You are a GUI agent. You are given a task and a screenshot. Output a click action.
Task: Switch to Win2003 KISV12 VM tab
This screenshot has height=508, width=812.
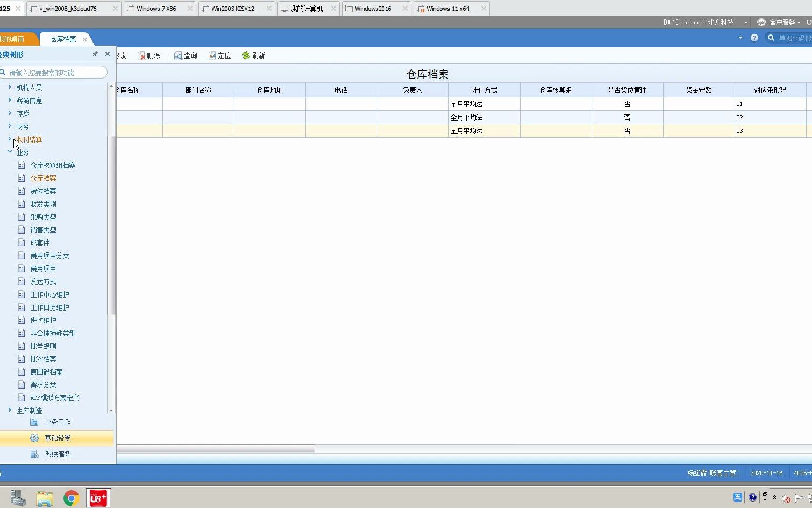pos(232,9)
